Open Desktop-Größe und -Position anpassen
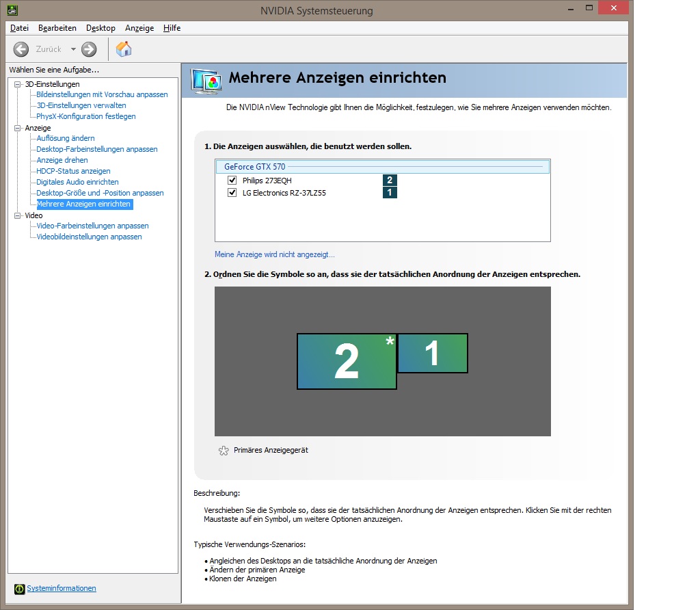 point(100,193)
